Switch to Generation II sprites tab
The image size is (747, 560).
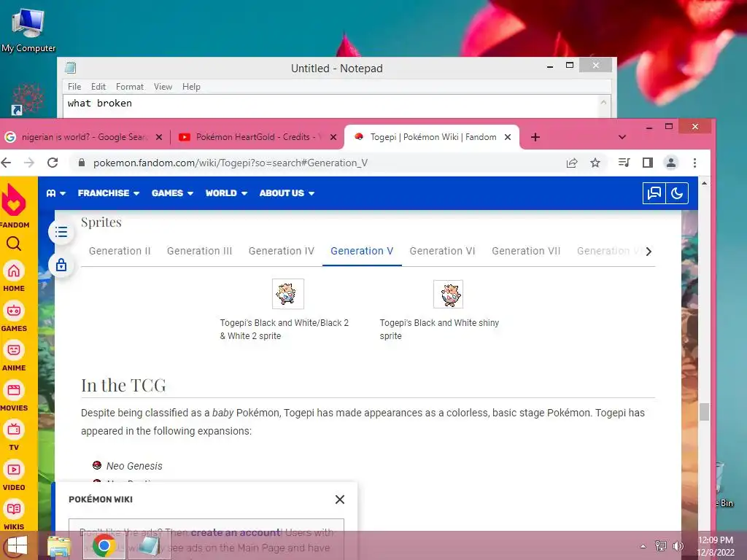pos(120,251)
